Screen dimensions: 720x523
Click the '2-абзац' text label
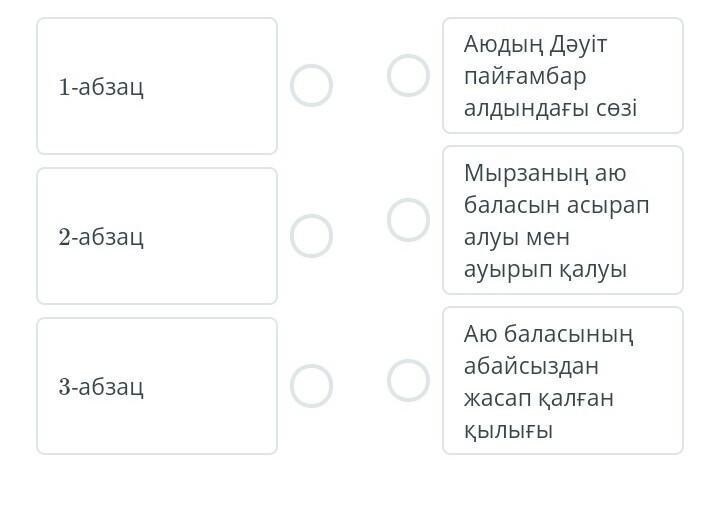coord(101,237)
